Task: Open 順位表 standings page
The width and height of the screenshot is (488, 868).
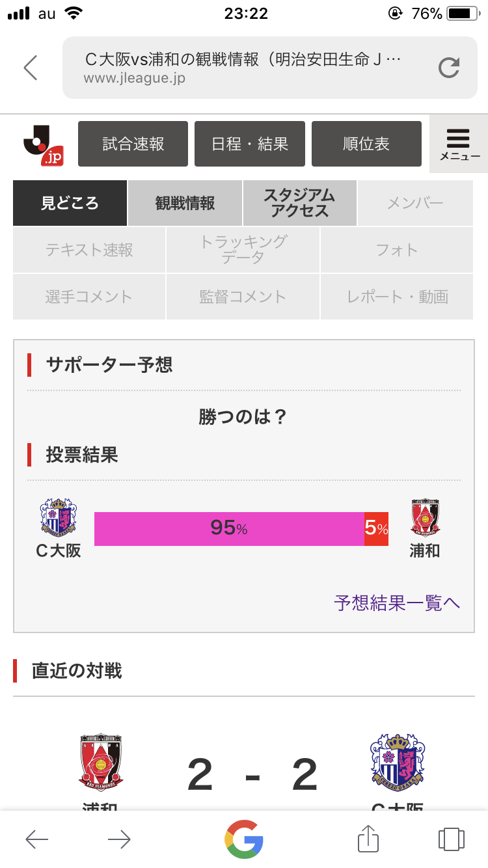Action: pos(366,144)
